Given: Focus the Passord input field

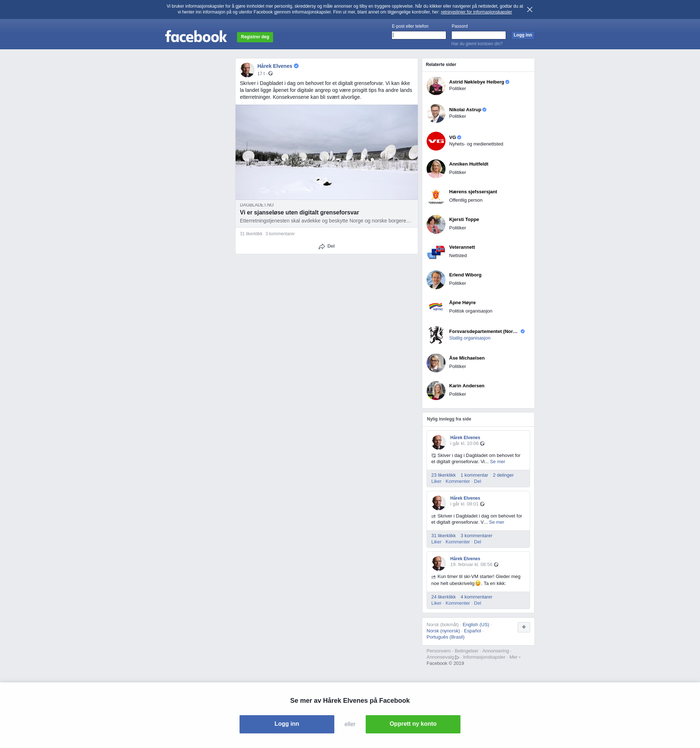Looking at the screenshot, I should click(478, 35).
